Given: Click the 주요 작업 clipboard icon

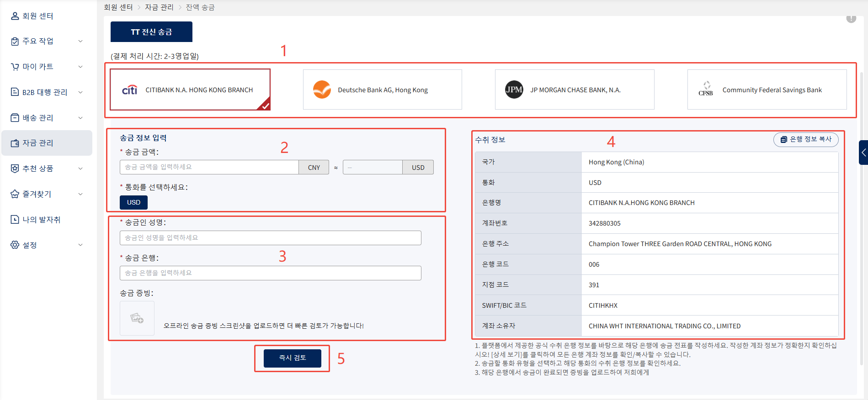Looking at the screenshot, I should coord(15,42).
